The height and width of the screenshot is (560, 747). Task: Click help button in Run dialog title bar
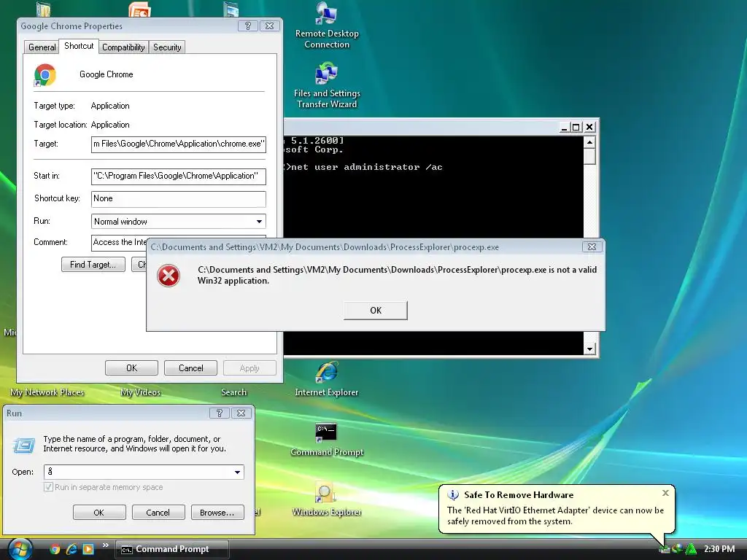point(220,413)
